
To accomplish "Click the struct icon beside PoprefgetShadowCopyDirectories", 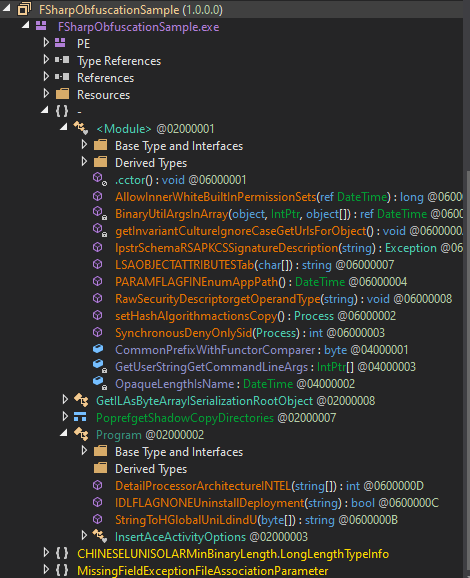I will (x=80, y=417).
